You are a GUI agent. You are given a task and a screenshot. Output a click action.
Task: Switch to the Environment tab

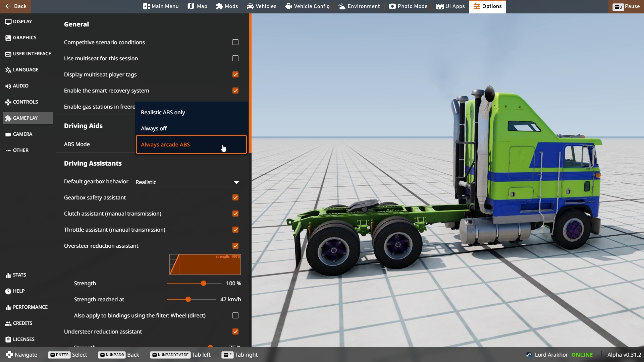coord(359,6)
